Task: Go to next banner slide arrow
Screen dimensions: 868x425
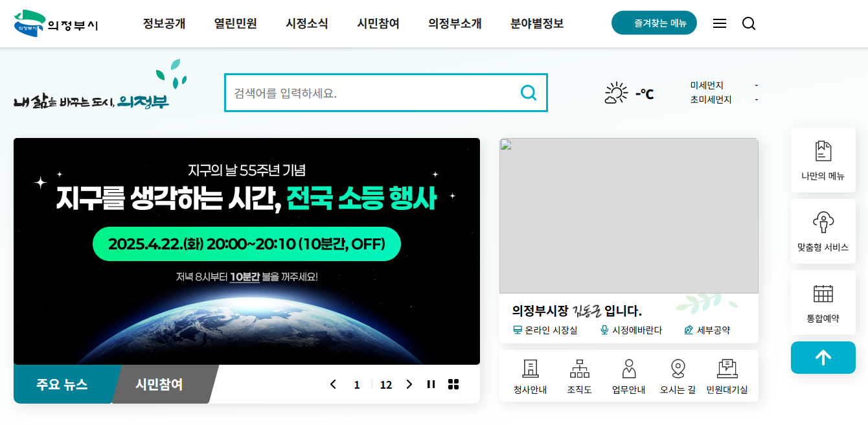Action: 409,384
